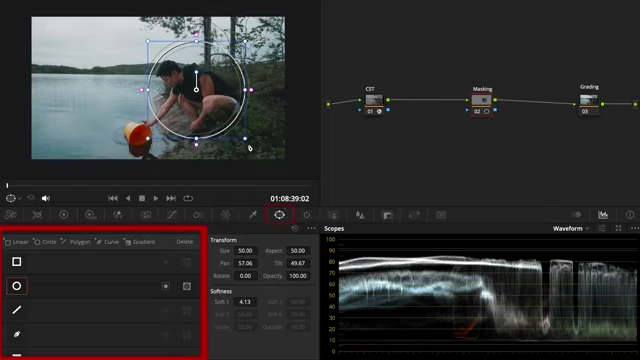Open the Waveform scope type dropdown

[571, 229]
